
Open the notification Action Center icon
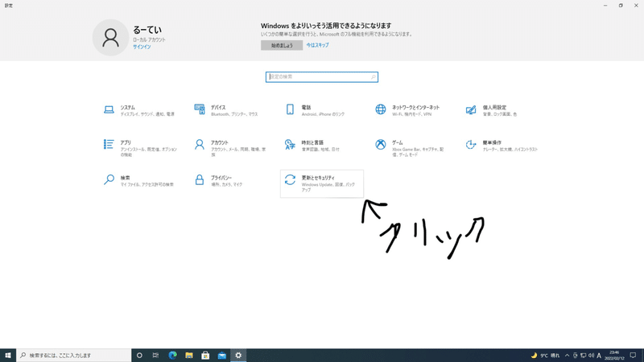pos(633,356)
